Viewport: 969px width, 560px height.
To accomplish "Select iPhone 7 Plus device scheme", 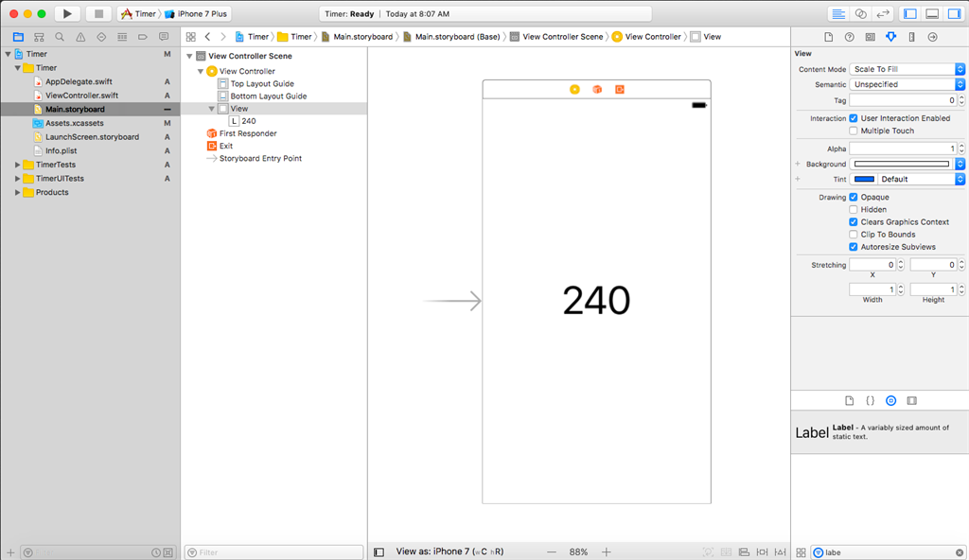I will [197, 13].
